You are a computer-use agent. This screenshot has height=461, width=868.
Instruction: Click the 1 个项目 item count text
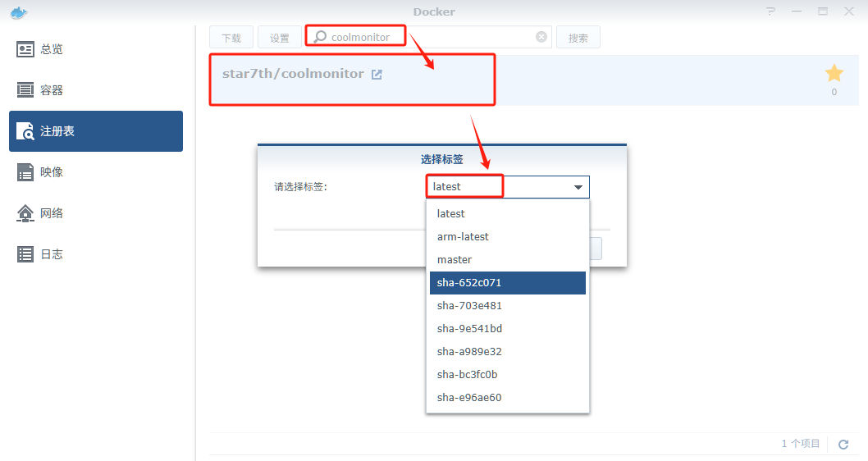801,443
